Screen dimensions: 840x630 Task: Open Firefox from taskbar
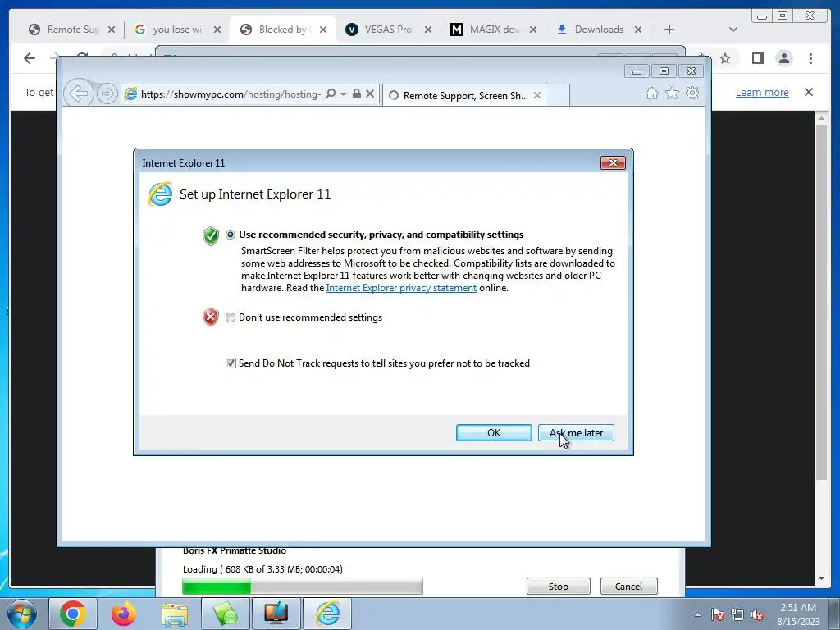tap(123, 614)
